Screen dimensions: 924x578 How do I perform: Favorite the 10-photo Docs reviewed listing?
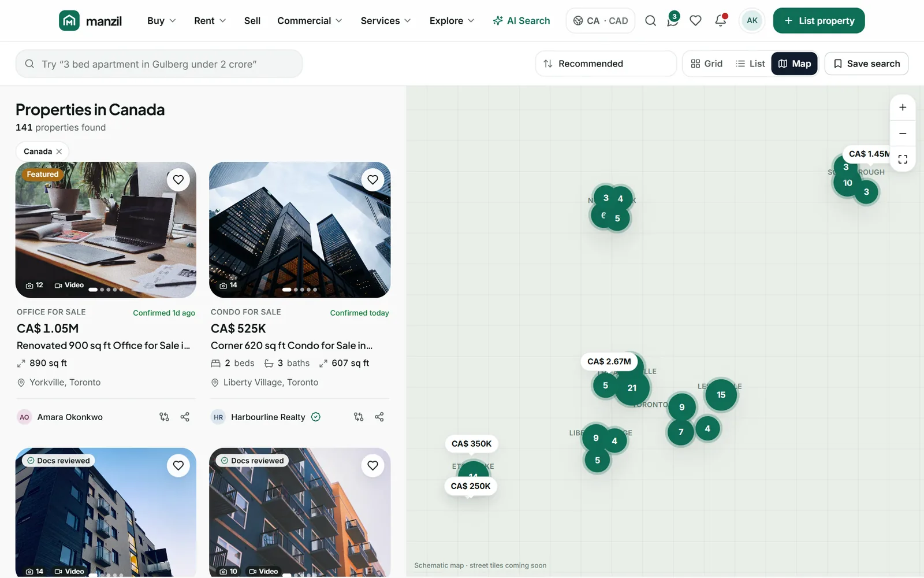pyautogui.click(x=373, y=465)
